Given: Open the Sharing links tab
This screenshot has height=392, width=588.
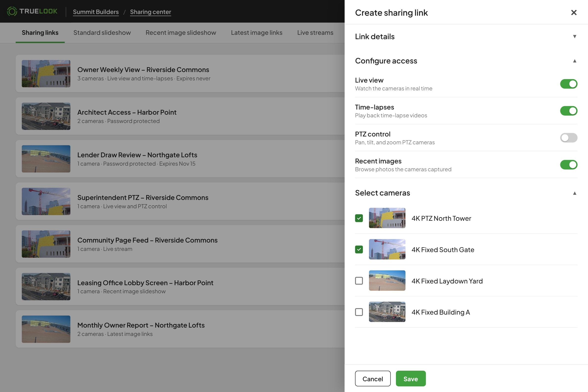Looking at the screenshot, I should [40, 33].
